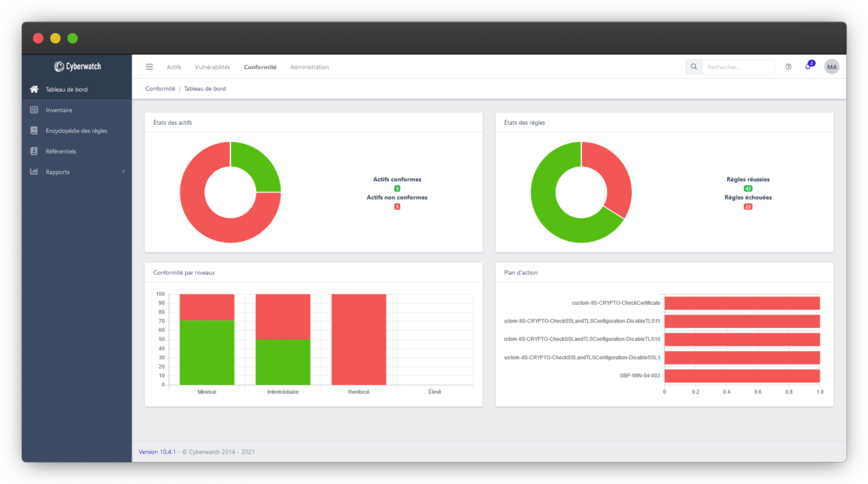Switch to the Conformité tab
868x484 pixels.
click(260, 67)
